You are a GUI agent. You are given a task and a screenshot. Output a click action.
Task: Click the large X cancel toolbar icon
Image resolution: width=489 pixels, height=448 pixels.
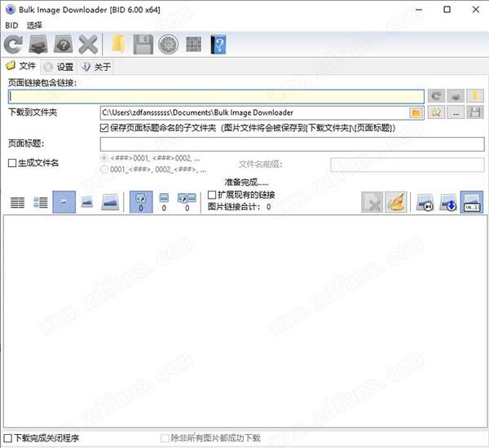tap(88, 45)
